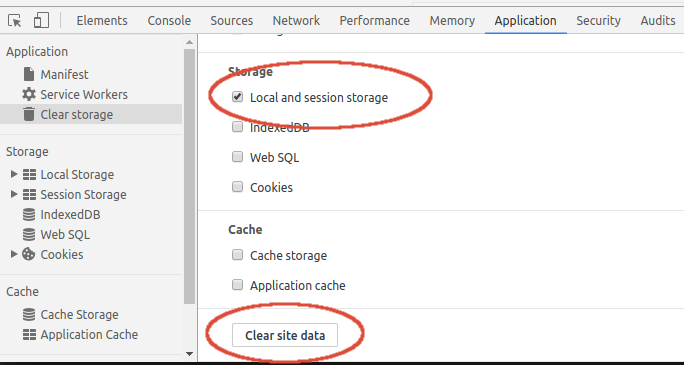The image size is (684, 365).
Task: Tick the Cache storage checkbox
Action: (237, 255)
